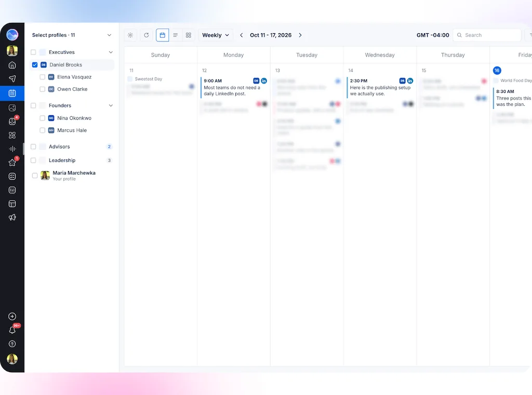Screen dimensions: 532x395
Task: Toggle the Sweetest Day holiday checkbox
Action: (x=130, y=79)
